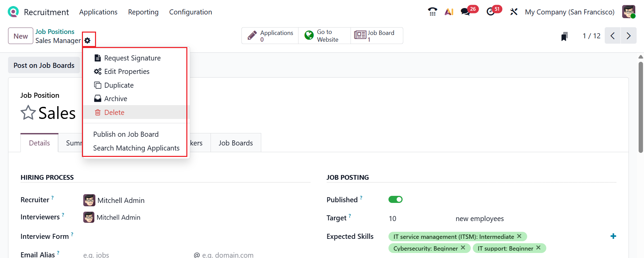This screenshot has height=258, width=644.
Task: Mark Sales job as favorite star
Action: pos(28,113)
